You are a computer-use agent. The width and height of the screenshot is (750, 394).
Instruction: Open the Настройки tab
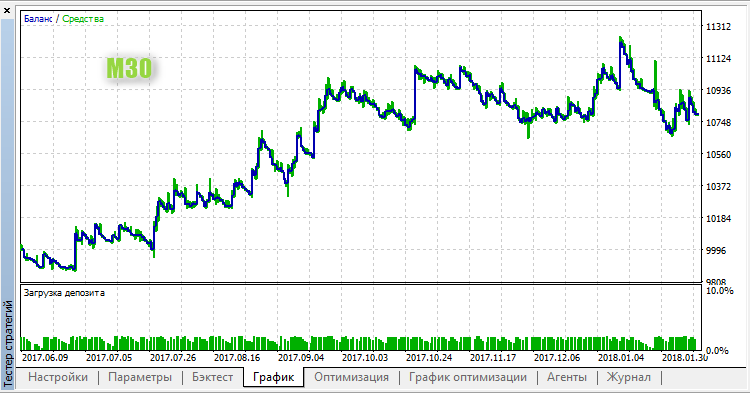(x=58, y=377)
